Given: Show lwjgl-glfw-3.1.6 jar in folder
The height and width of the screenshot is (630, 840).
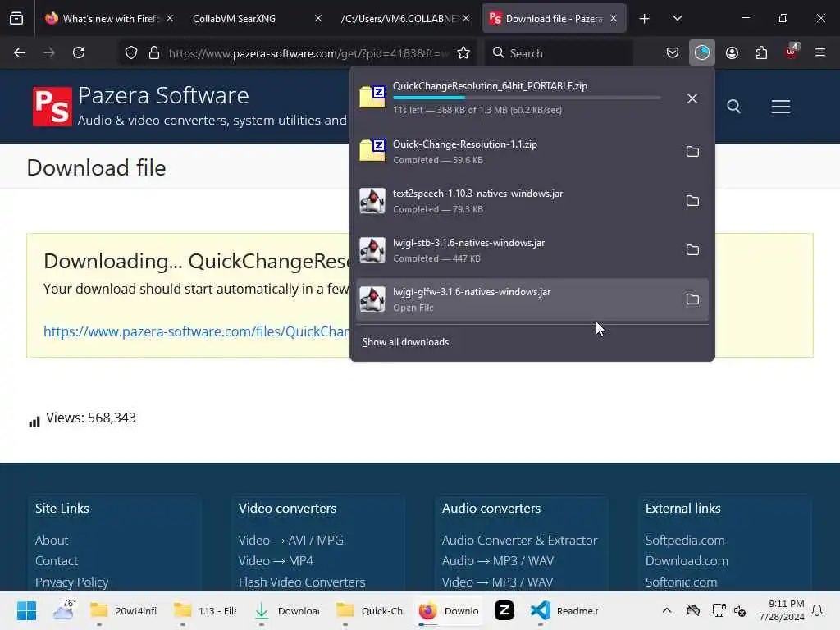Looking at the screenshot, I should pos(692,299).
